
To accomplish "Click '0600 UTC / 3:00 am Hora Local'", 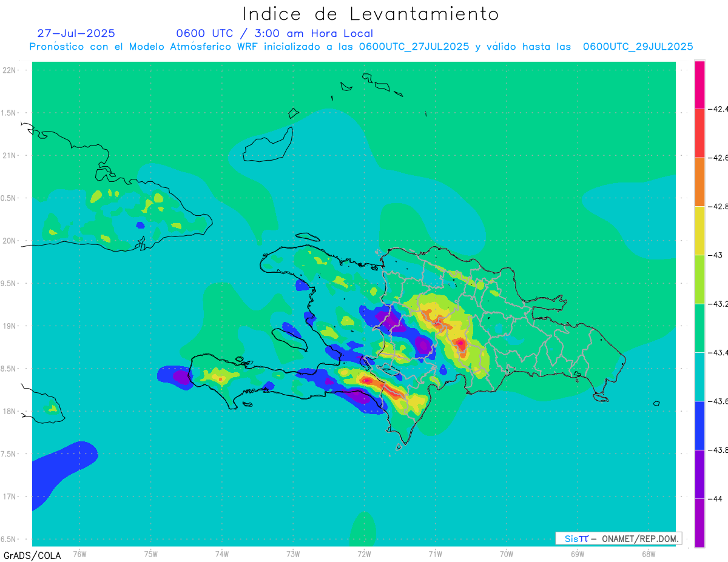I will point(274,33).
